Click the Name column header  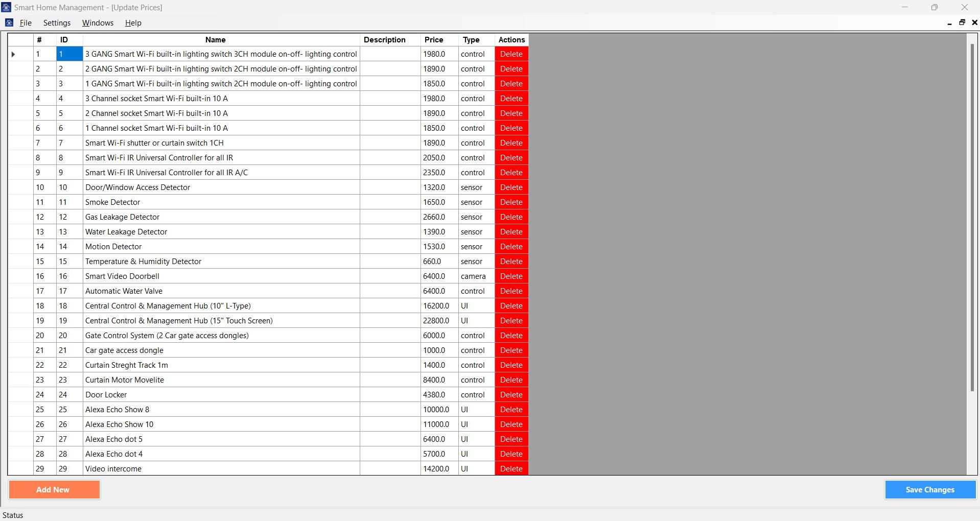point(215,40)
